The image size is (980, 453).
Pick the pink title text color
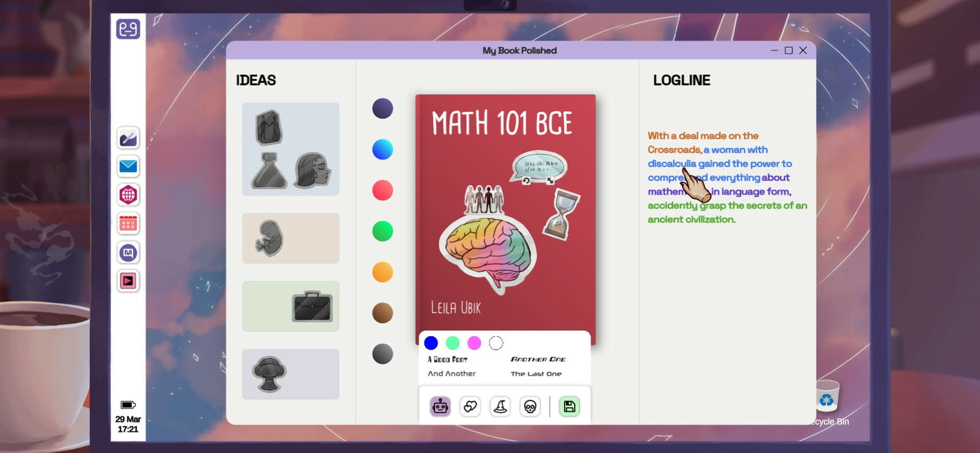[474, 343]
